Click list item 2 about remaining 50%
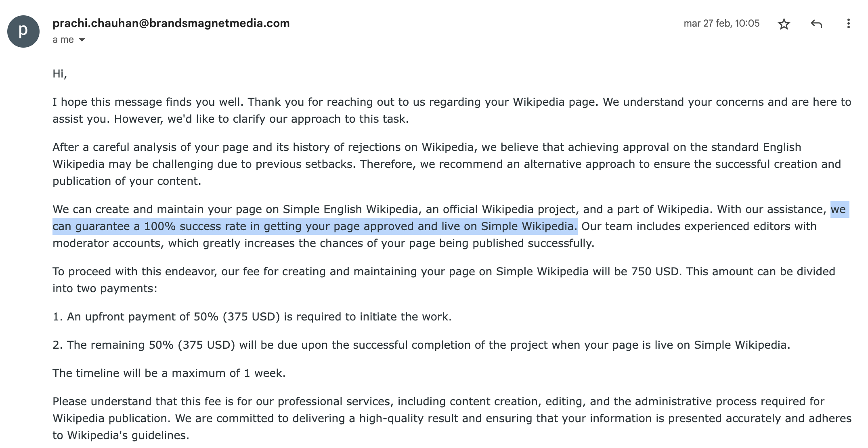Image resolution: width=868 pixels, height=448 pixels. click(x=421, y=345)
